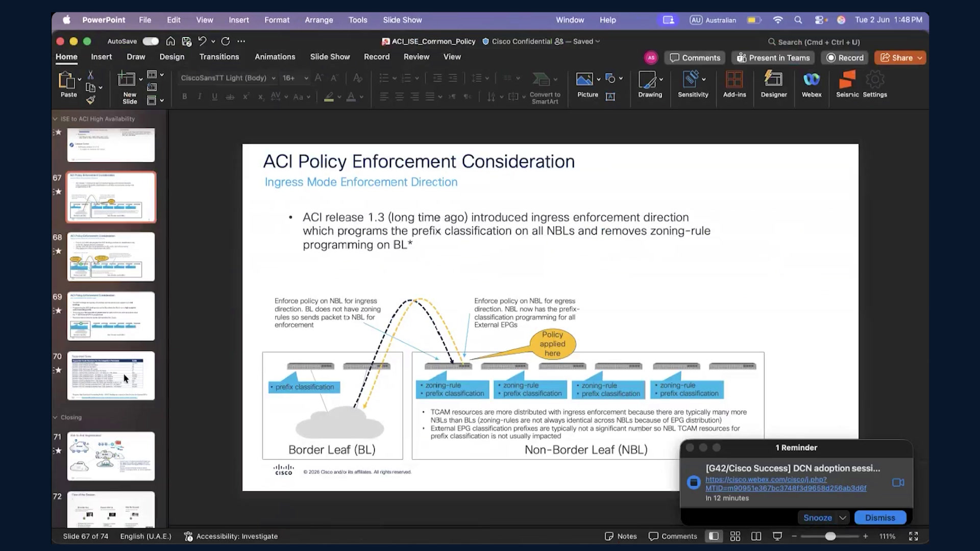Click the Cut scissors icon
The width and height of the screenshot is (980, 551).
(x=90, y=75)
